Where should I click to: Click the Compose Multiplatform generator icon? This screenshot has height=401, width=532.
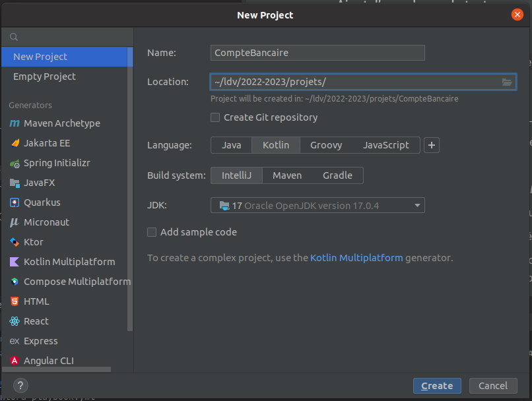[15, 282]
